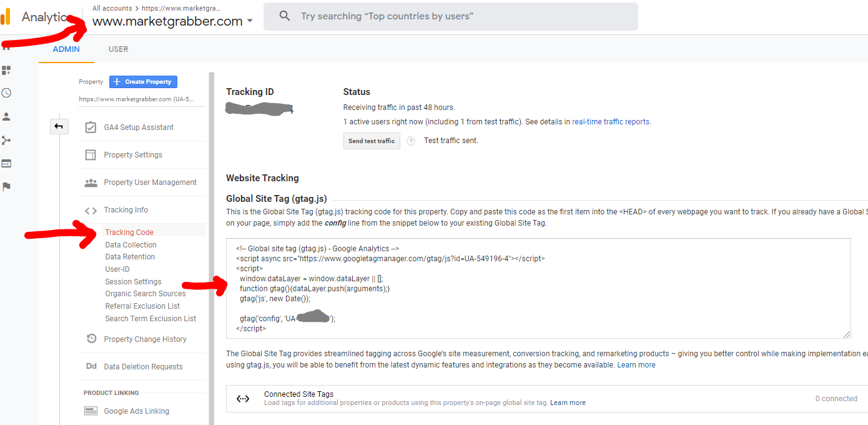Click the Tracking Info code brackets icon

[x=91, y=211]
